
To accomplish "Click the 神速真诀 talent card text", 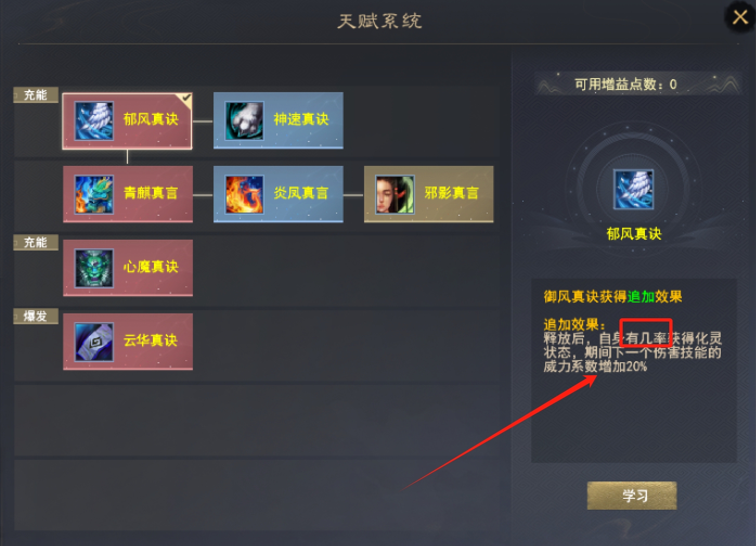I will [301, 119].
